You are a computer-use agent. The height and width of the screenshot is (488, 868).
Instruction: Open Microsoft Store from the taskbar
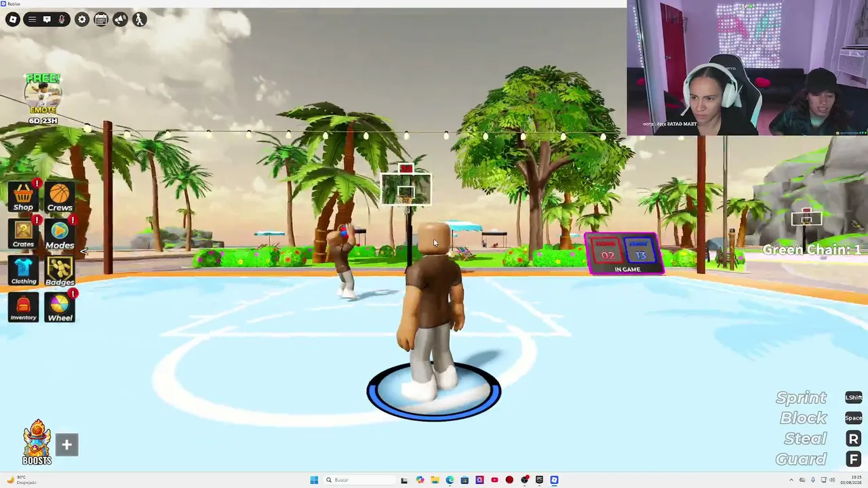point(465,480)
